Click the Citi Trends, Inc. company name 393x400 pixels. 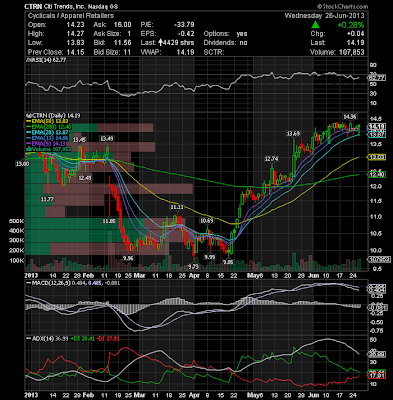click(x=65, y=6)
